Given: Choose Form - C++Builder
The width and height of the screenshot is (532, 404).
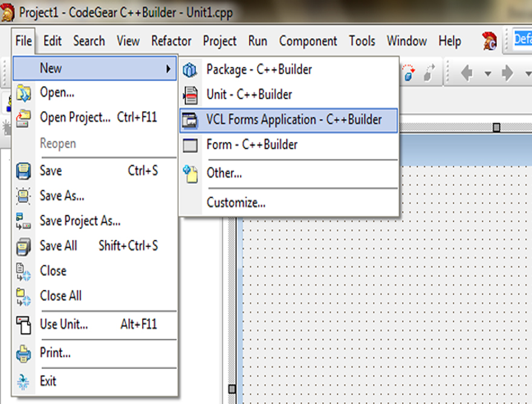Looking at the screenshot, I should 289,145.
